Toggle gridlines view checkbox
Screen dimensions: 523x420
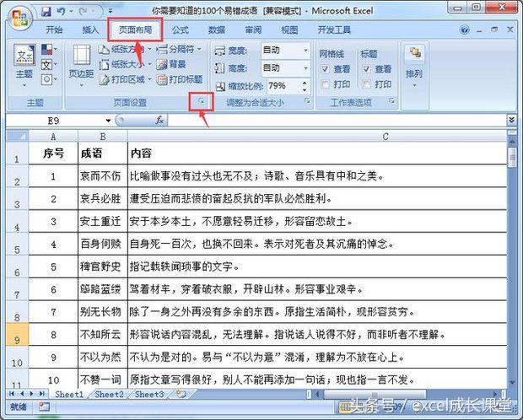pos(324,69)
